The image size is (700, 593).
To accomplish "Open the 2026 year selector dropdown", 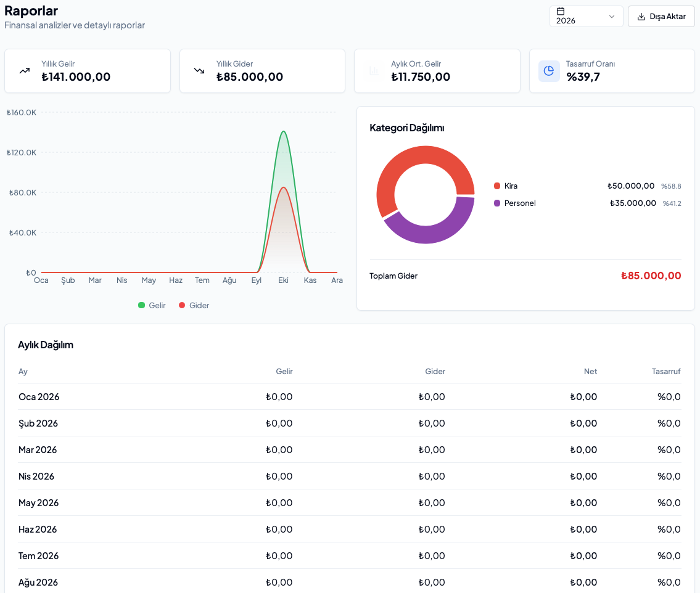I will point(586,17).
